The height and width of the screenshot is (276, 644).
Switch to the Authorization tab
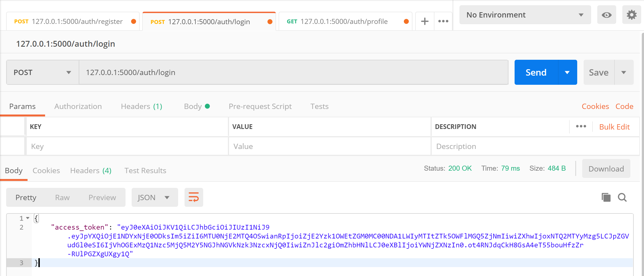tap(78, 106)
